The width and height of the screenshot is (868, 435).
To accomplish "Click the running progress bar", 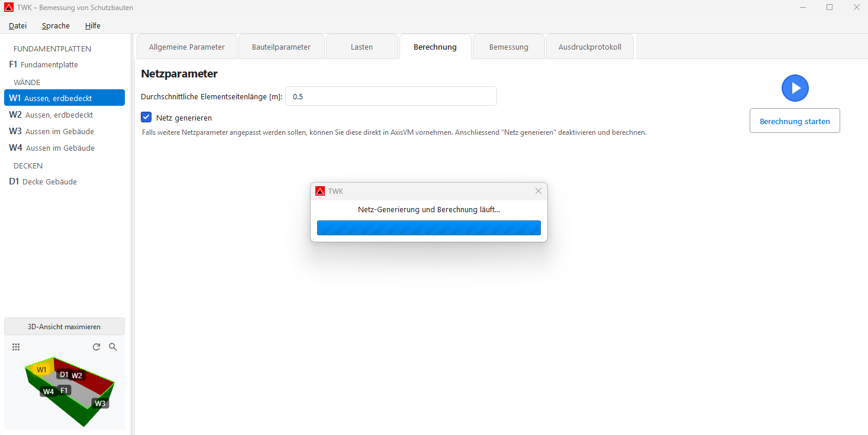I will pyautogui.click(x=428, y=228).
